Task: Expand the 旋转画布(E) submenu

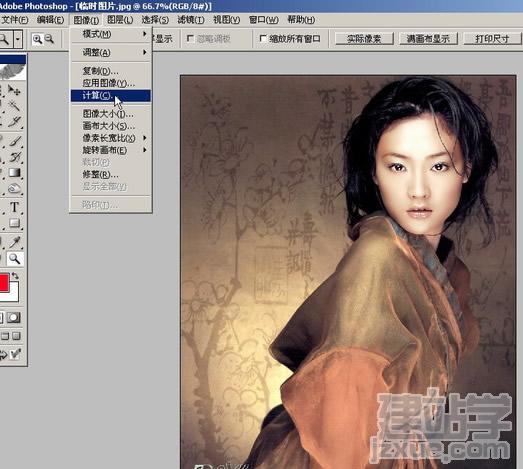Action: coord(111,150)
